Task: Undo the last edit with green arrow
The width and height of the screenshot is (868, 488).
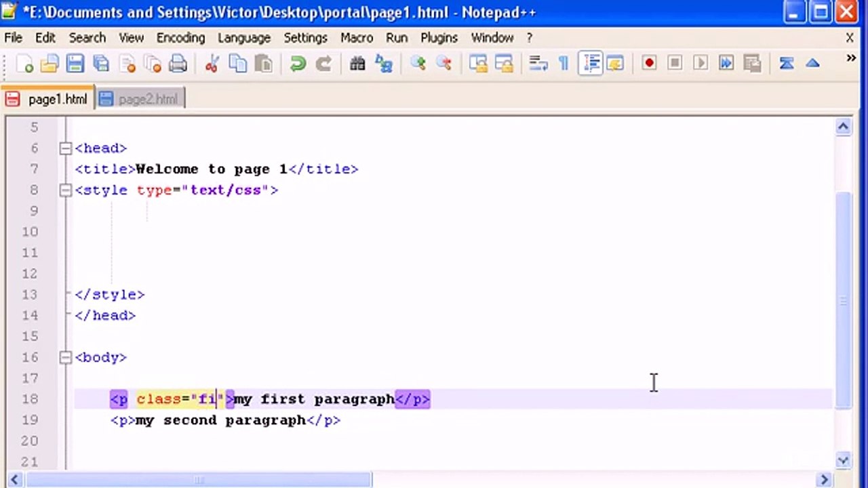Action: tap(298, 64)
